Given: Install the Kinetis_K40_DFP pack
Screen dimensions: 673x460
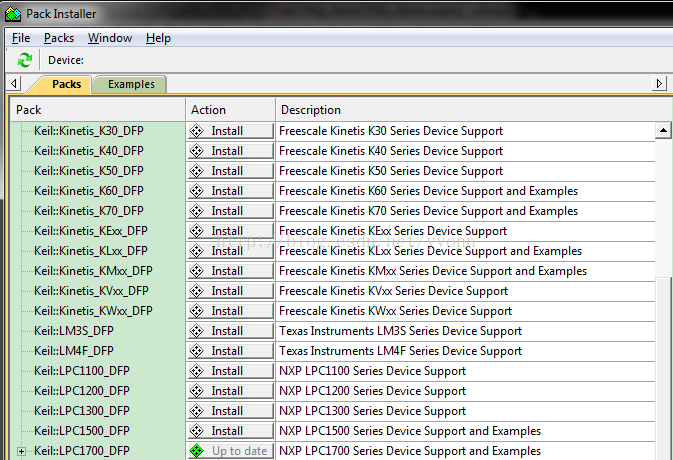Looking at the screenshot, I should tap(230, 151).
